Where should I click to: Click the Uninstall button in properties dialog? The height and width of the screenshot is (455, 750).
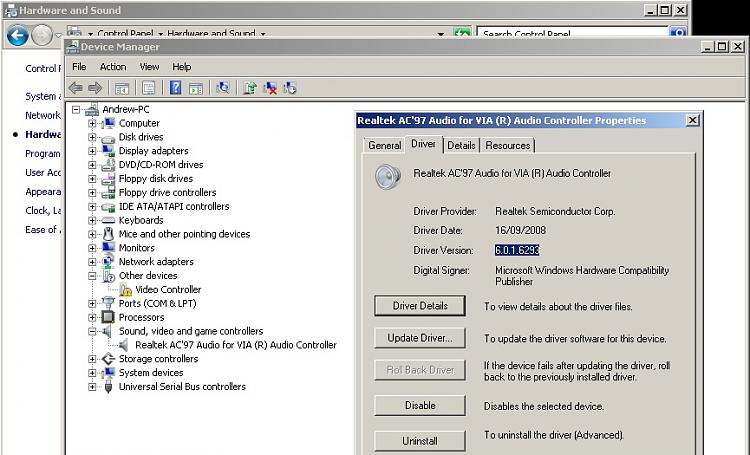[420, 441]
